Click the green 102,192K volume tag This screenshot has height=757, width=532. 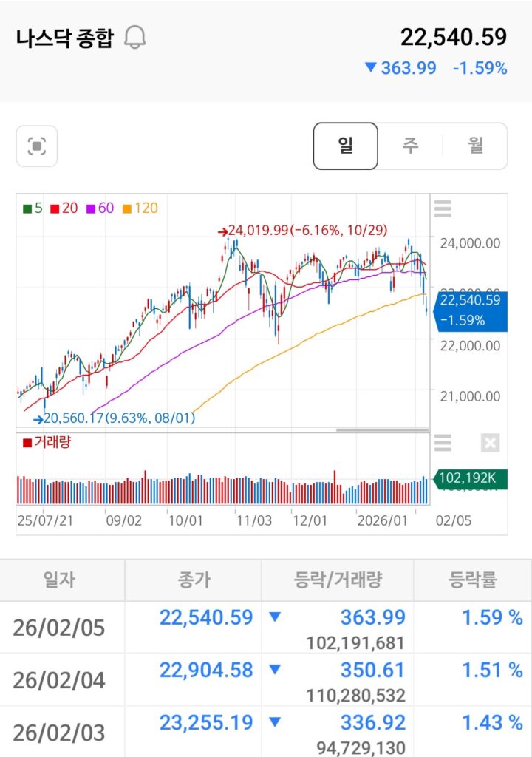pyautogui.click(x=471, y=480)
